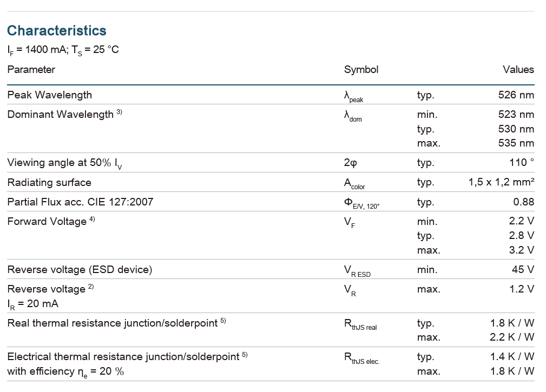Click the Values column header
The height and width of the screenshot is (392, 546).
pos(518,69)
